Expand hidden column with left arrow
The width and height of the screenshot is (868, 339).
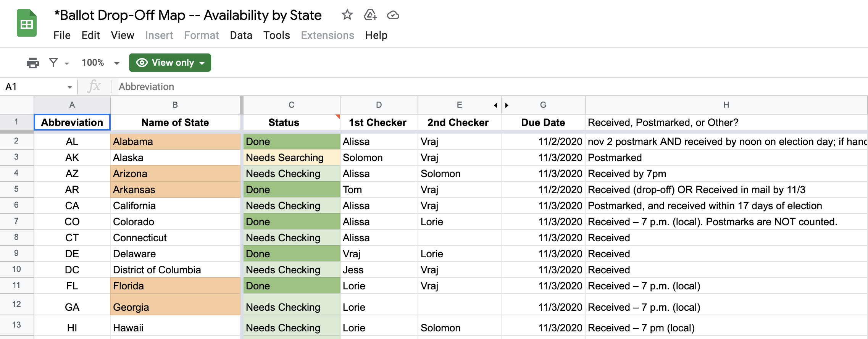pos(495,105)
